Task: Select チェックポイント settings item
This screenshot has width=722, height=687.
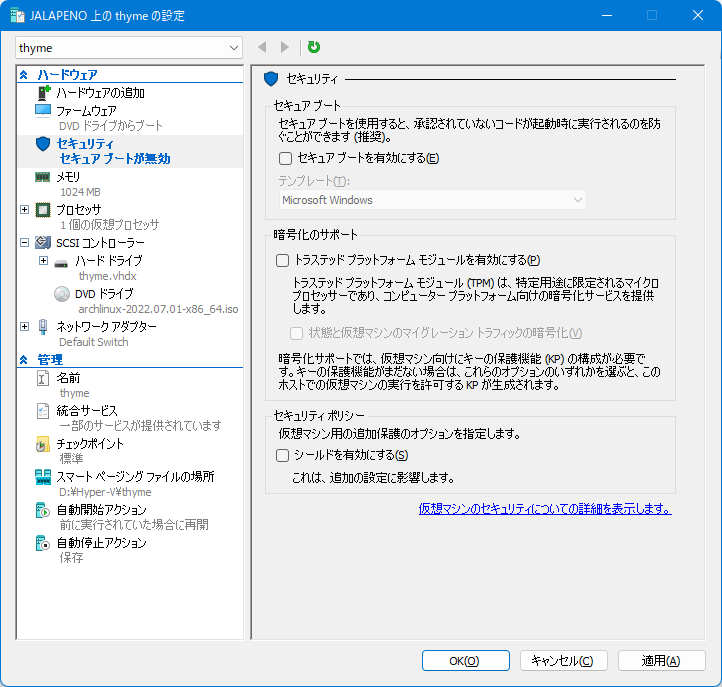Action: click(x=90, y=444)
